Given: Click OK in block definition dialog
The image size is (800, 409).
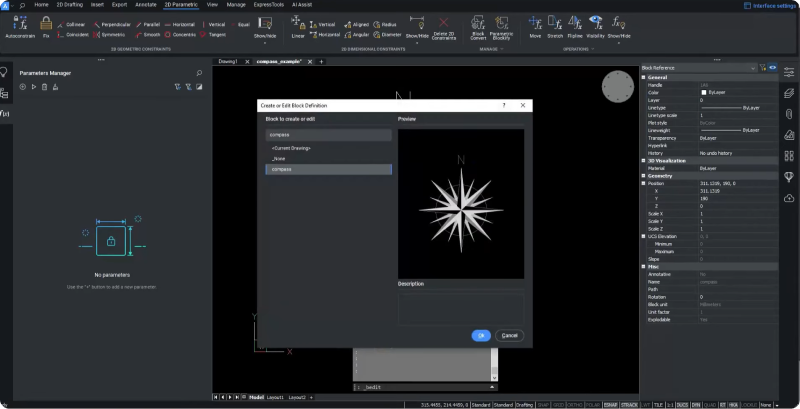Looking at the screenshot, I should (481, 335).
